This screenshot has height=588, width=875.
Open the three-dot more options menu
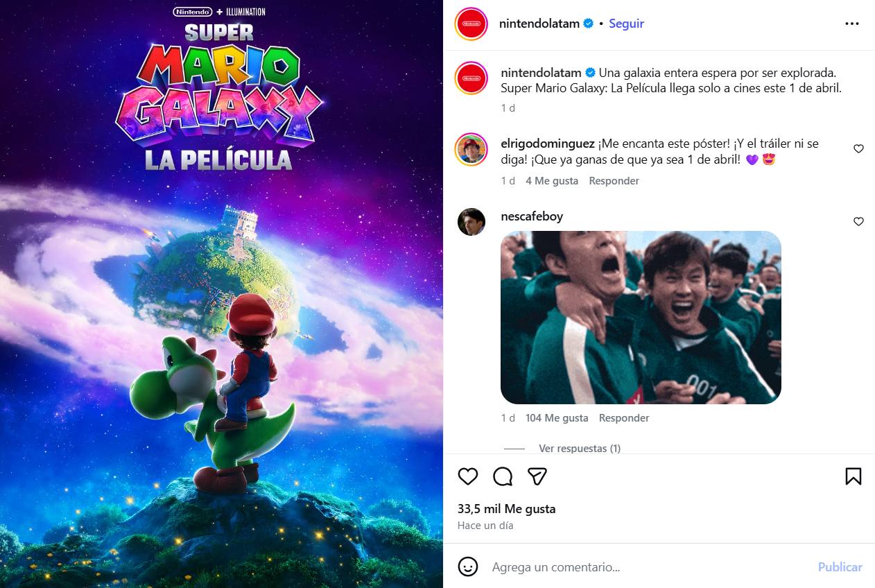(x=852, y=24)
